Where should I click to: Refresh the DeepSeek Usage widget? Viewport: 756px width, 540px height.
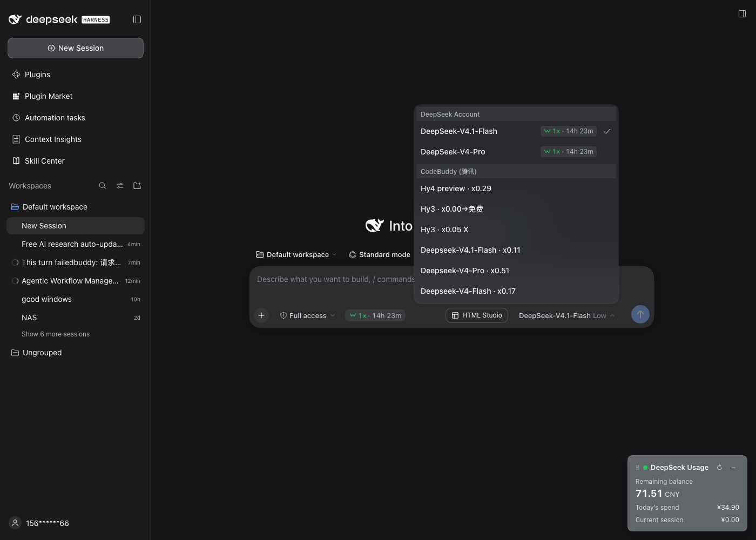tap(719, 468)
